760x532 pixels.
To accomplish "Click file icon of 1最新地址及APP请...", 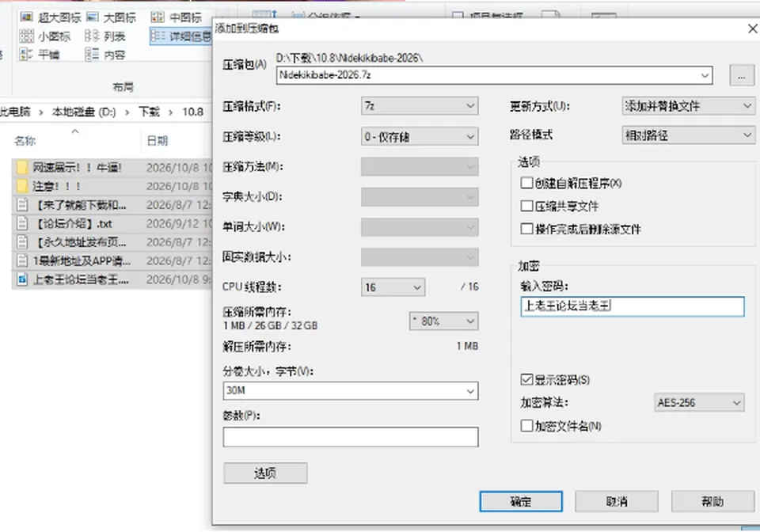I will click(22, 260).
